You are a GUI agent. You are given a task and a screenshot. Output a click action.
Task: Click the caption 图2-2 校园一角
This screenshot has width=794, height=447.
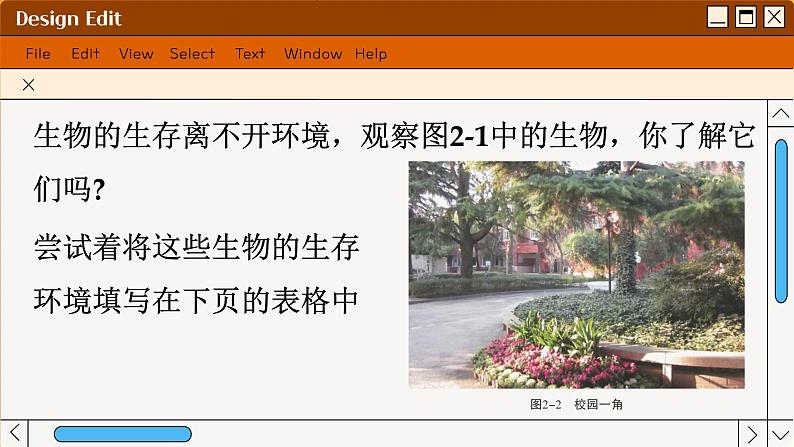576,405
